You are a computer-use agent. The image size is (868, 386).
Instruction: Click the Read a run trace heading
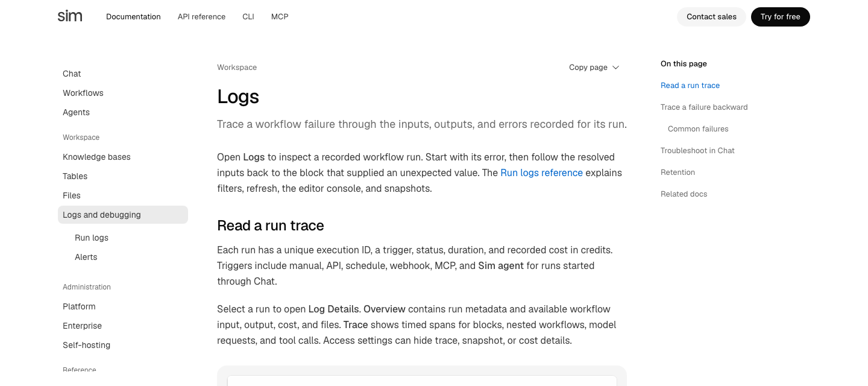[x=271, y=226]
